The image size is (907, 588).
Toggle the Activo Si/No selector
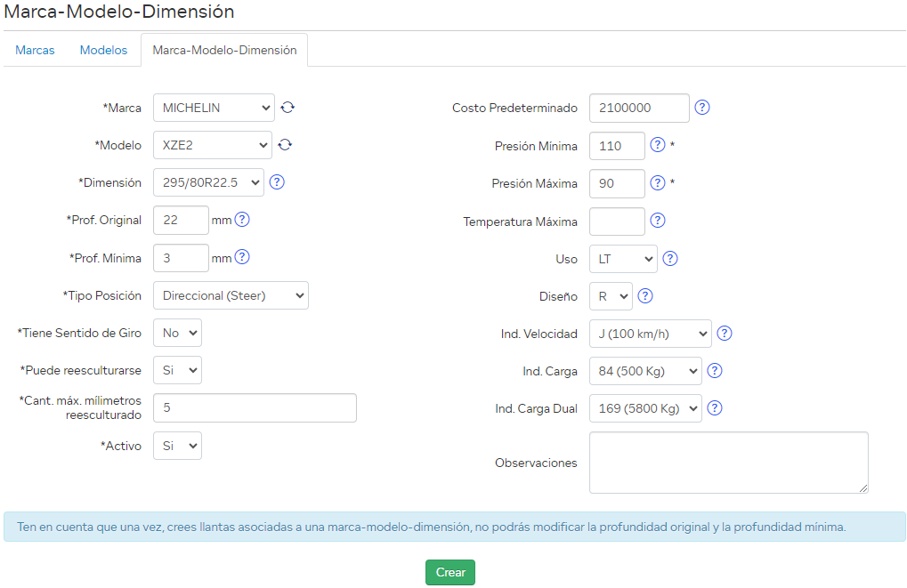coord(177,446)
